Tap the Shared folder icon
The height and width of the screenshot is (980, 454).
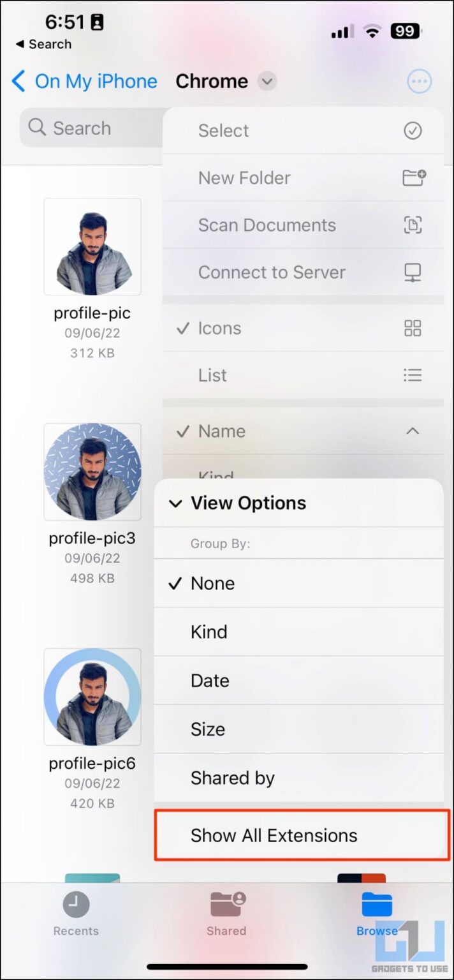coord(228,904)
